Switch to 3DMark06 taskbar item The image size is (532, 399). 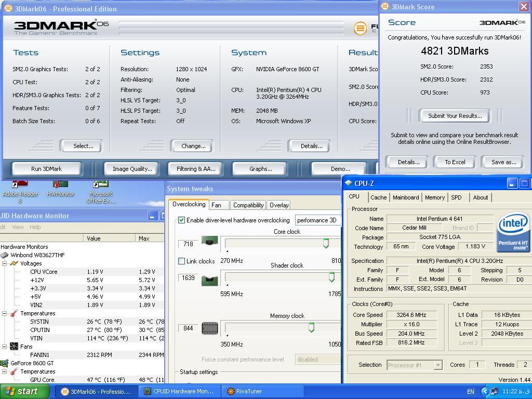coord(96,391)
